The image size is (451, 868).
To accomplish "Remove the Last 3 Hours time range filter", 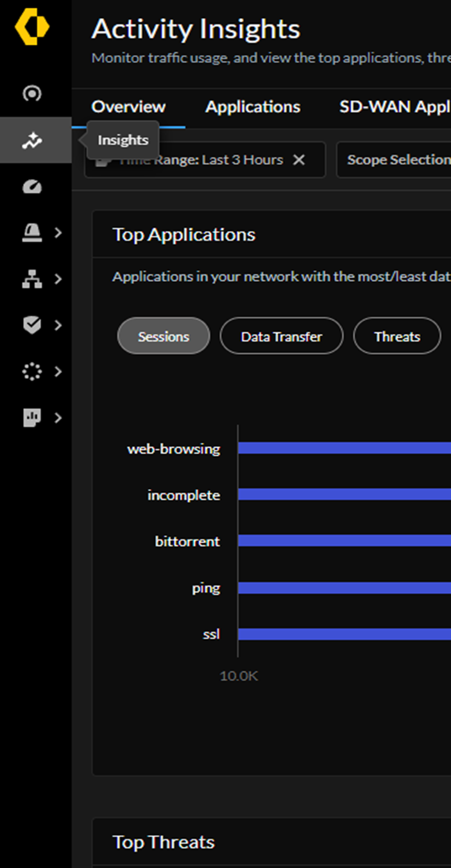I will point(298,159).
